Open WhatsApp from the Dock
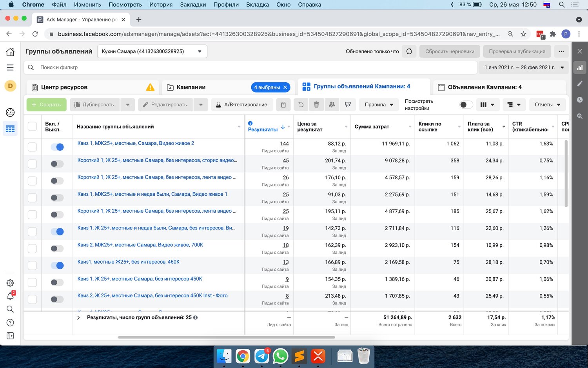 point(280,356)
